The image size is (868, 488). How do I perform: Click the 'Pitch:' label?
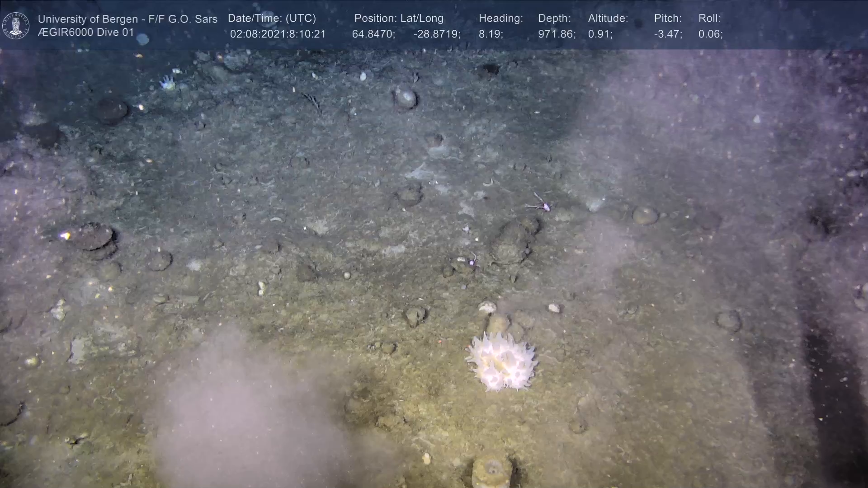(667, 19)
